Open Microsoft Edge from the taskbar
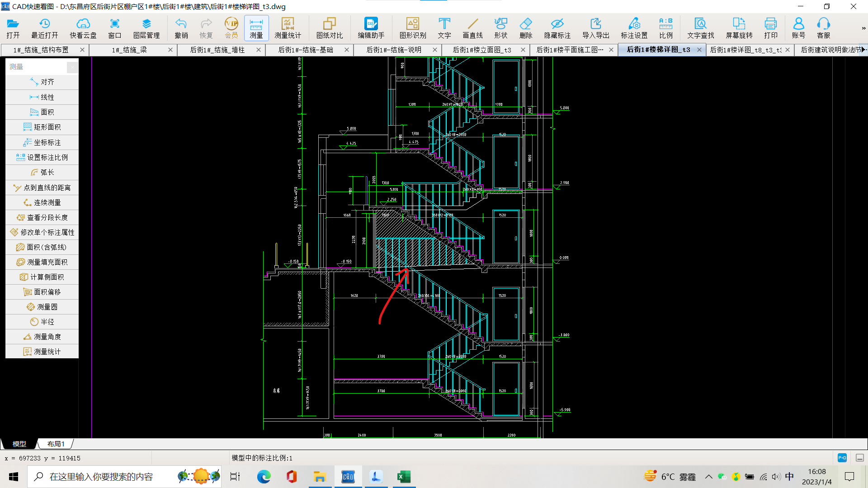 264,477
